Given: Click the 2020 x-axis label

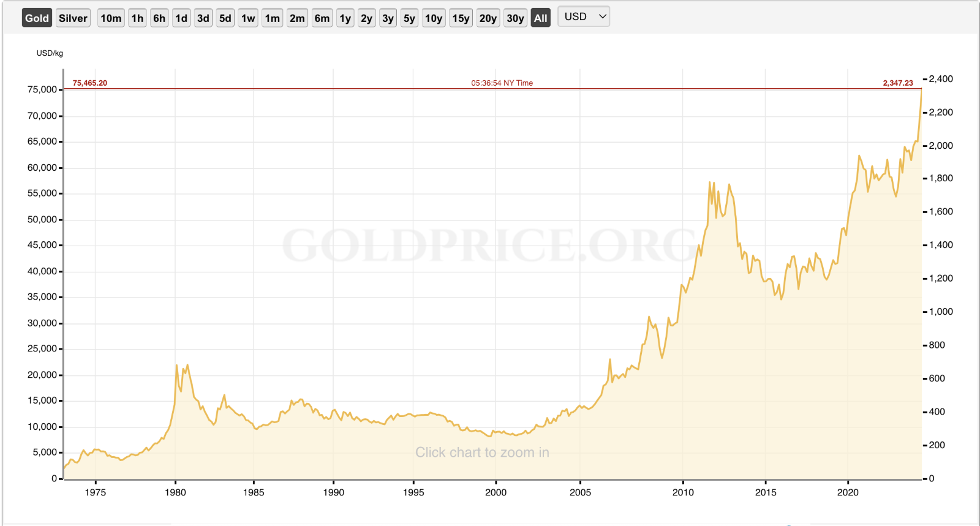Looking at the screenshot, I should [848, 492].
